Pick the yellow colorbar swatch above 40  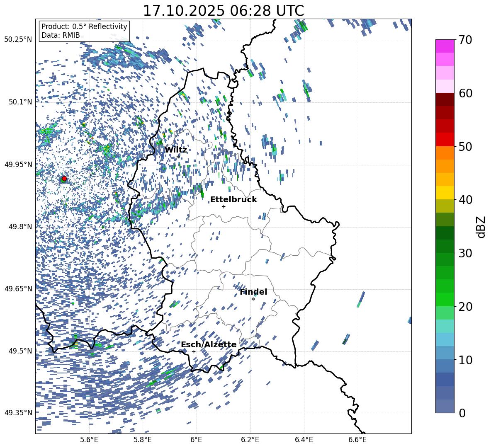pos(445,193)
